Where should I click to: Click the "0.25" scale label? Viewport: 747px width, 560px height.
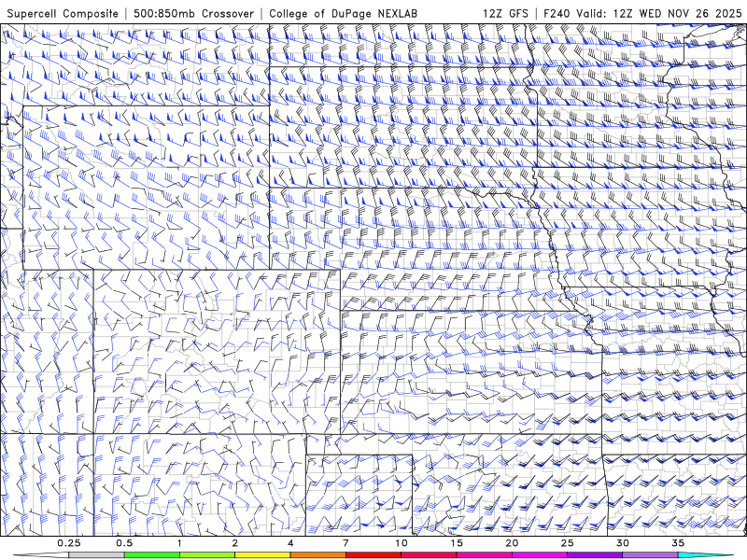click(69, 543)
